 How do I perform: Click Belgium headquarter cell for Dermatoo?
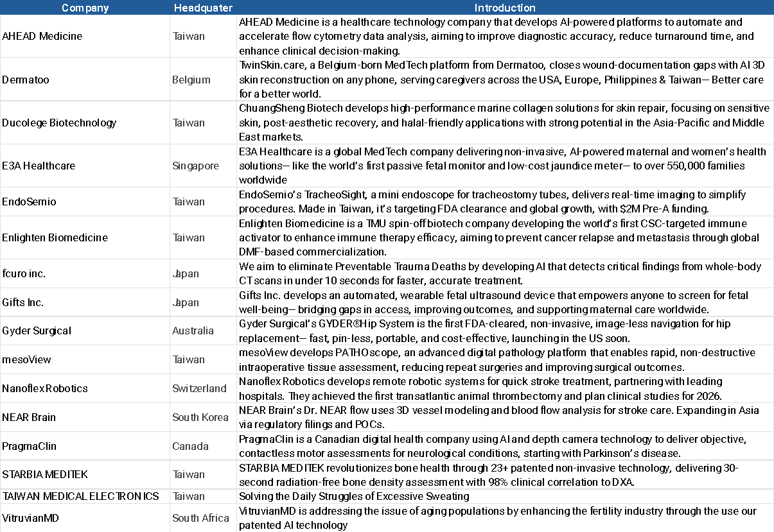[x=203, y=80]
